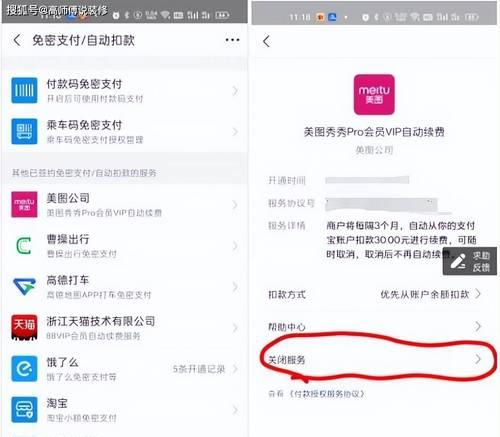This screenshot has width=500, height=437.
Task: Open the 付款码免密支付 entry
Action: click(125, 90)
